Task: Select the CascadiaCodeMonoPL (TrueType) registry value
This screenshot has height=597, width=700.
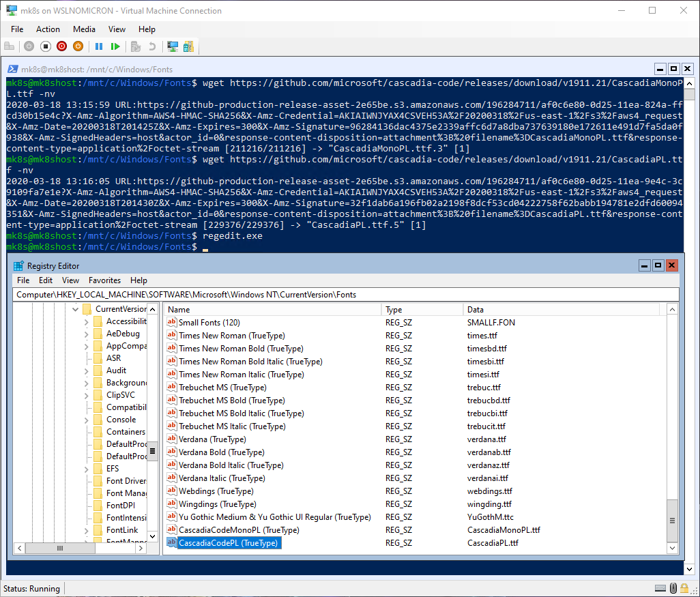Action: point(238,530)
